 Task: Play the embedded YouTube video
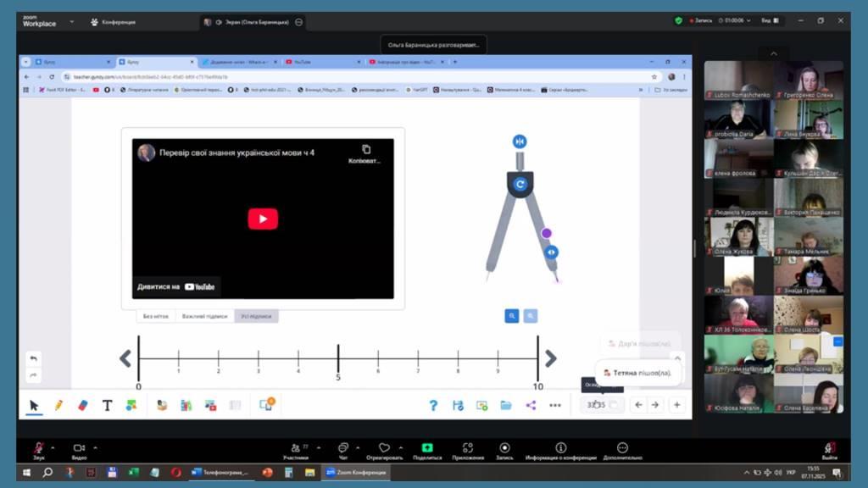pos(263,219)
